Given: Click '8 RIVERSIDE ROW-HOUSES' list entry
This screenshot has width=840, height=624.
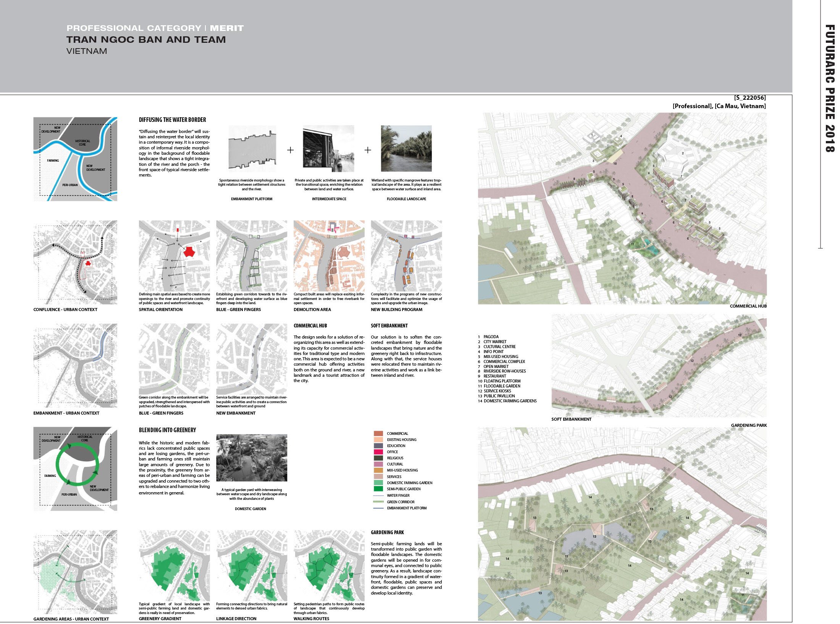Looking at the screenshot, I should pyautogui.click(x=502, y=371).
